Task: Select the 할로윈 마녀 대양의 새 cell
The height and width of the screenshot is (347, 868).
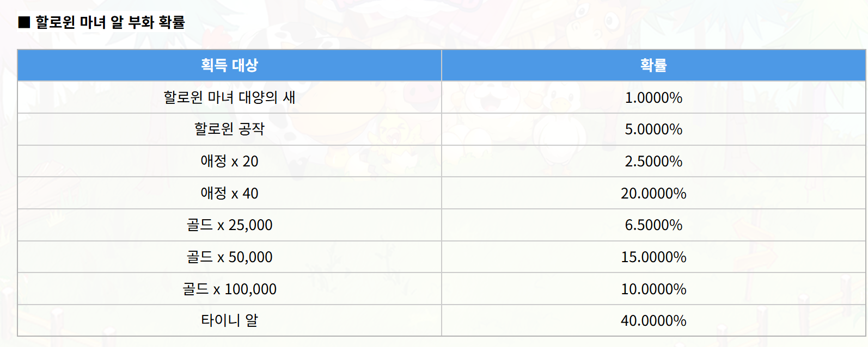Action: point(229,97)
